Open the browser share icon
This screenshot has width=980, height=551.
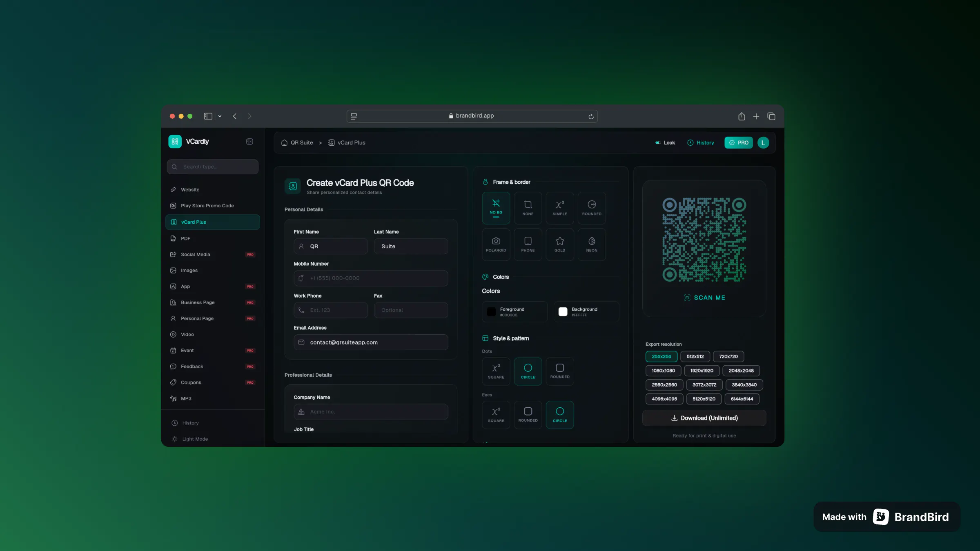pos(742,116)
